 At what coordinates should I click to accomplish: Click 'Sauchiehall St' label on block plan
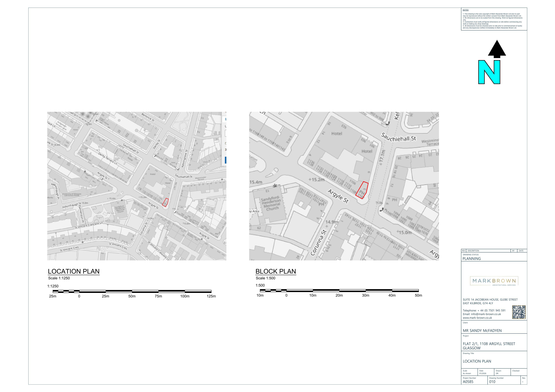click(x=399, y=137)
